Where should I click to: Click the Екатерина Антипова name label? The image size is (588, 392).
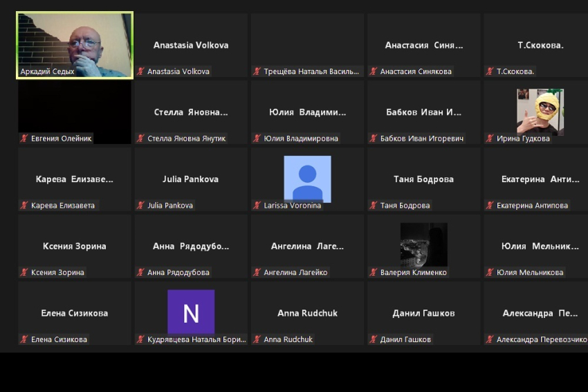pos(532,206)
